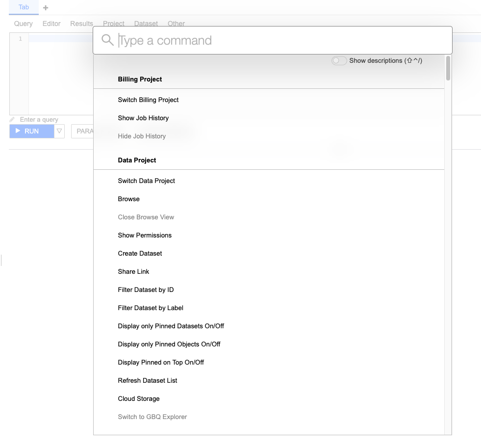
Task: Open the Editor menu
Action: [x=51, y=24]
